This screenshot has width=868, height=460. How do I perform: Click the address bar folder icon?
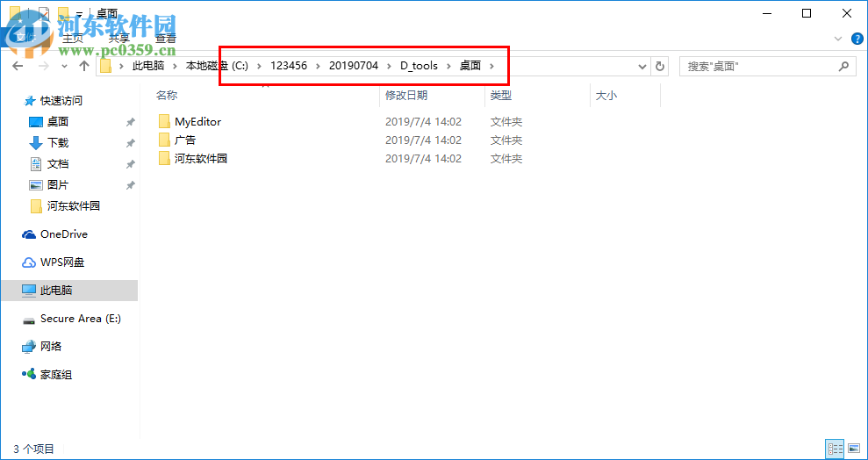click(x=106, y=67)
